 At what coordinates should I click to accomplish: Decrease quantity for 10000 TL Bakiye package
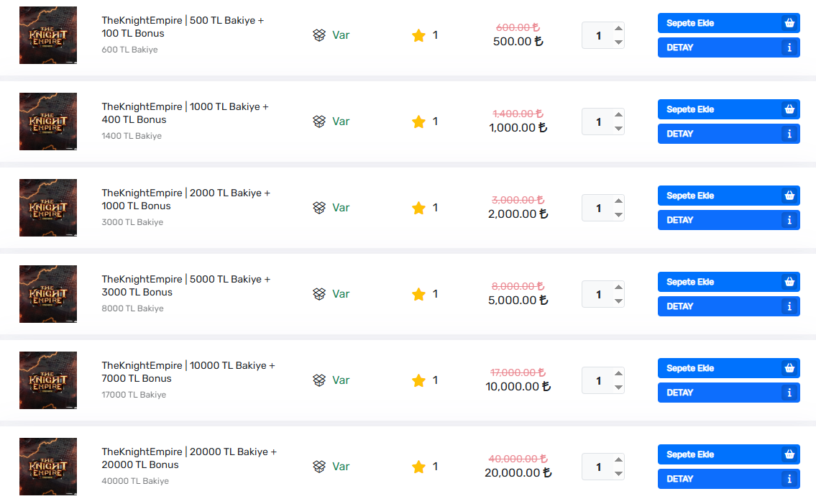coord(618,388)
